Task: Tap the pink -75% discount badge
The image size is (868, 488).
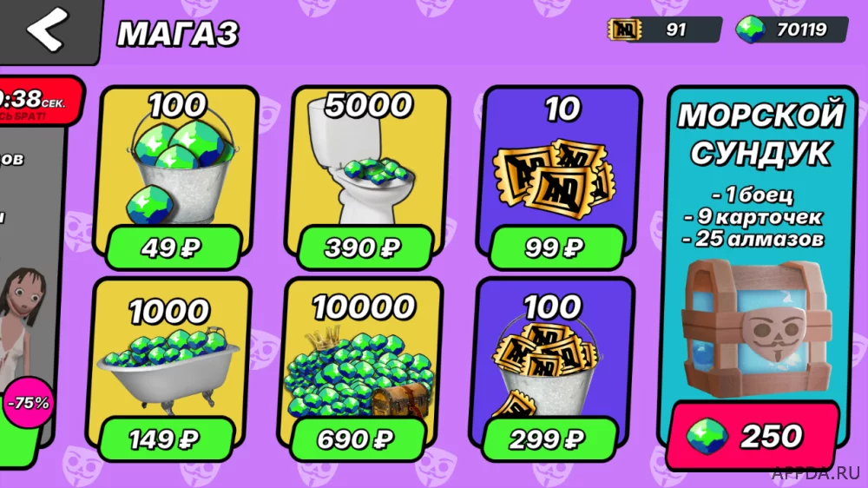Action: pos(29,403)
